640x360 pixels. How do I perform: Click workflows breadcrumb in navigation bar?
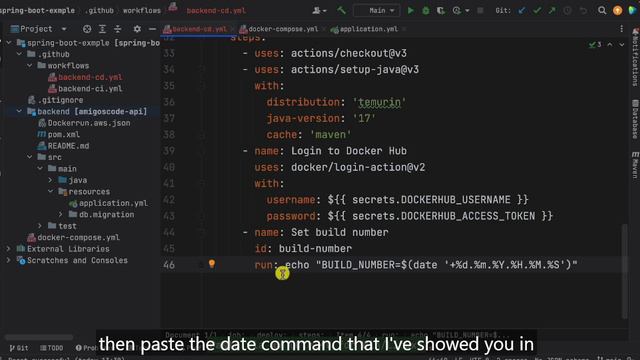coord(142,11)
